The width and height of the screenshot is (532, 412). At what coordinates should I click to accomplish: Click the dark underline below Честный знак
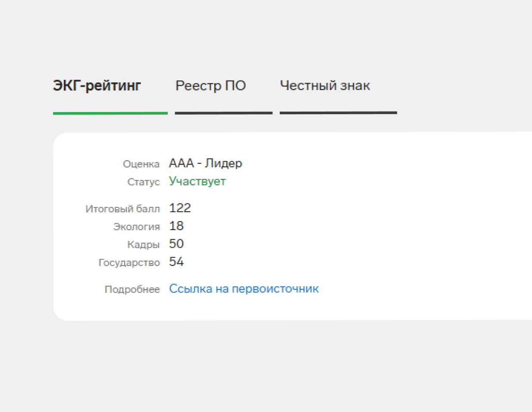tap(338, 113)
